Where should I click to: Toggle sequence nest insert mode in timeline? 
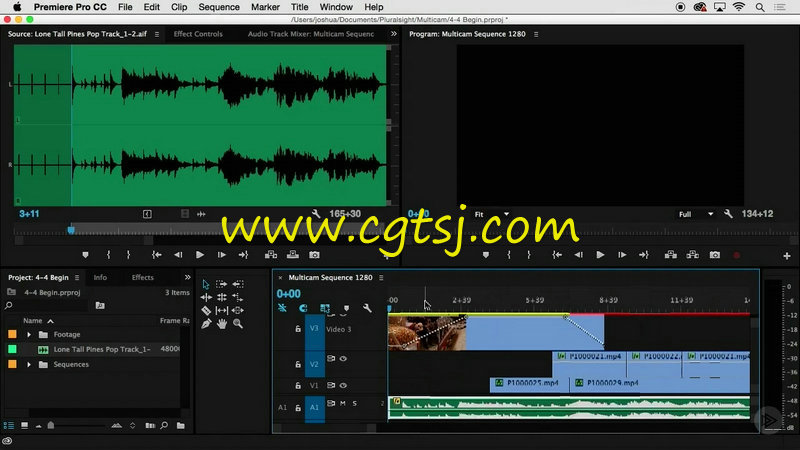tap(282, 308)
